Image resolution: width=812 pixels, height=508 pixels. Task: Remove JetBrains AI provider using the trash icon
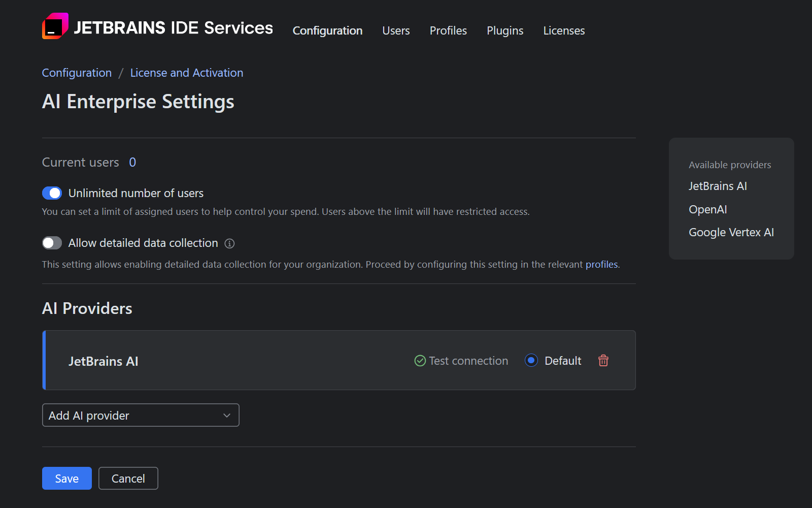[x=603, y=361]
